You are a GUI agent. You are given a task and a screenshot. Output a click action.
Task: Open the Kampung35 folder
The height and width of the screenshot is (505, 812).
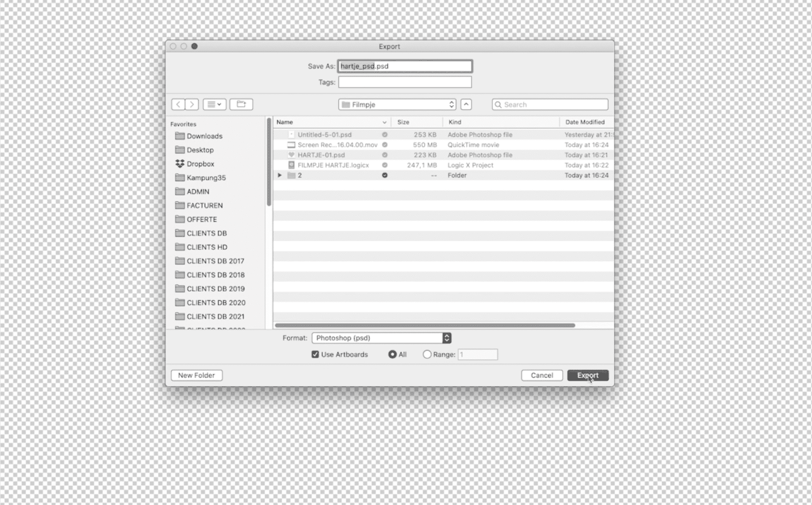tap(201, 178)
